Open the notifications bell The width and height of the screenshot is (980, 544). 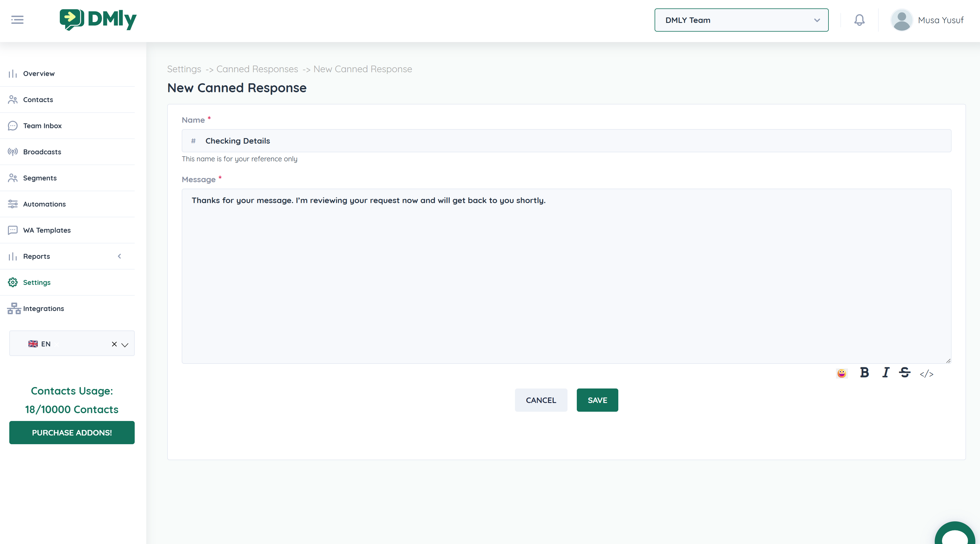[859, 20]
